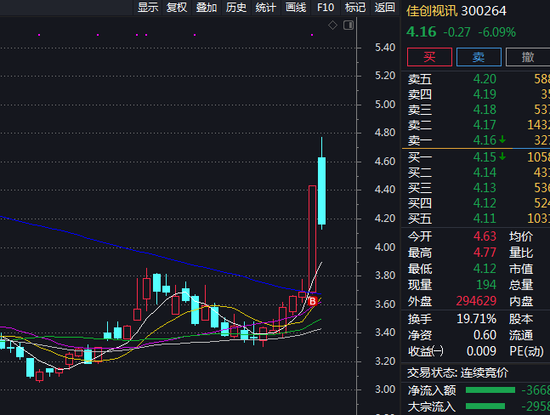Open the 显示 display menu
550x415 pixels.
(x=148, y=7)
